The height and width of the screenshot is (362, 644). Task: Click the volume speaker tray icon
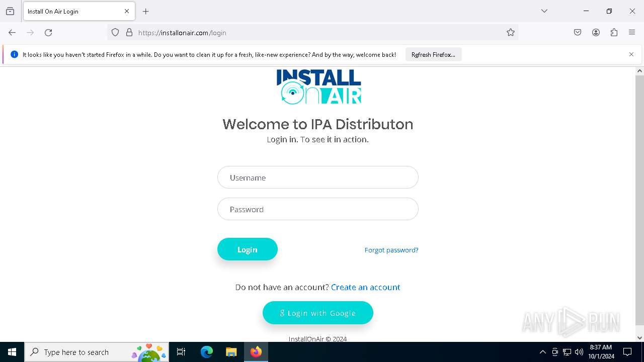[579, 352]
